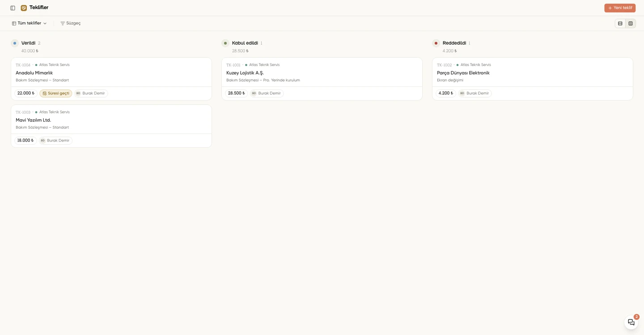Screen dimensions: 644x335
Task: Click the Kabul edildi green status dot
Action: tap(225, 43)
